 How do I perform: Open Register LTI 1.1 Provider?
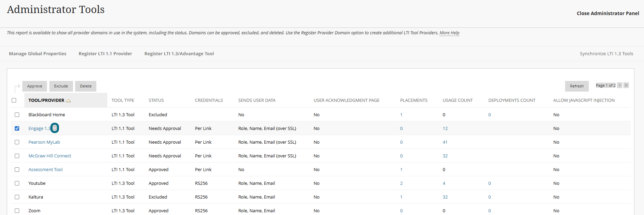pos(105,53)
